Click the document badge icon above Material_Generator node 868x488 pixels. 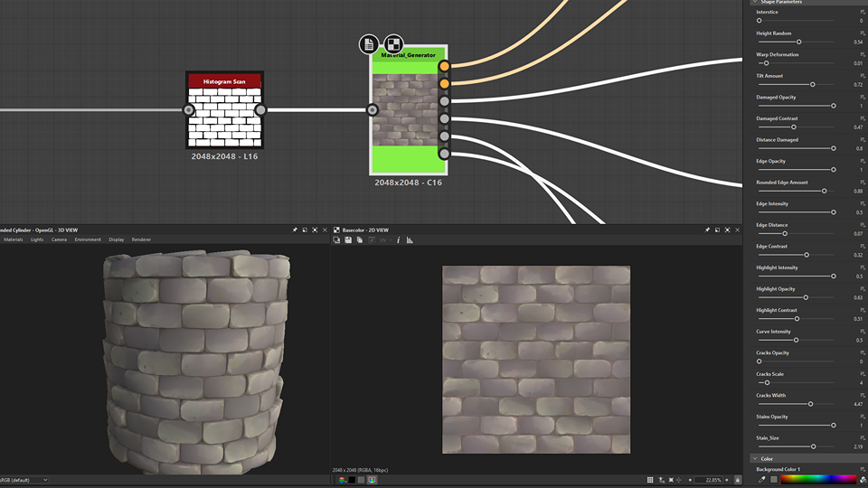coord(368,44)
